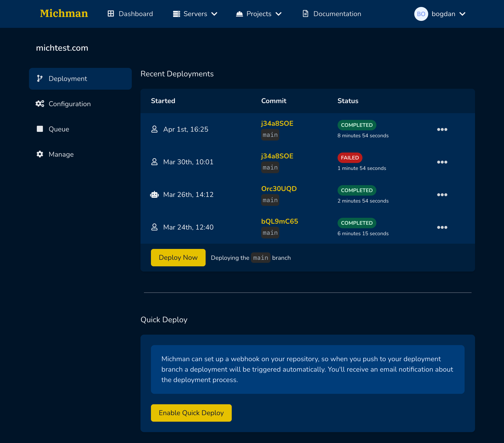The width and height of the screenshot is (504, 443).
Task: Select the Deployment sidebar tab
Action: pos(80,79)
